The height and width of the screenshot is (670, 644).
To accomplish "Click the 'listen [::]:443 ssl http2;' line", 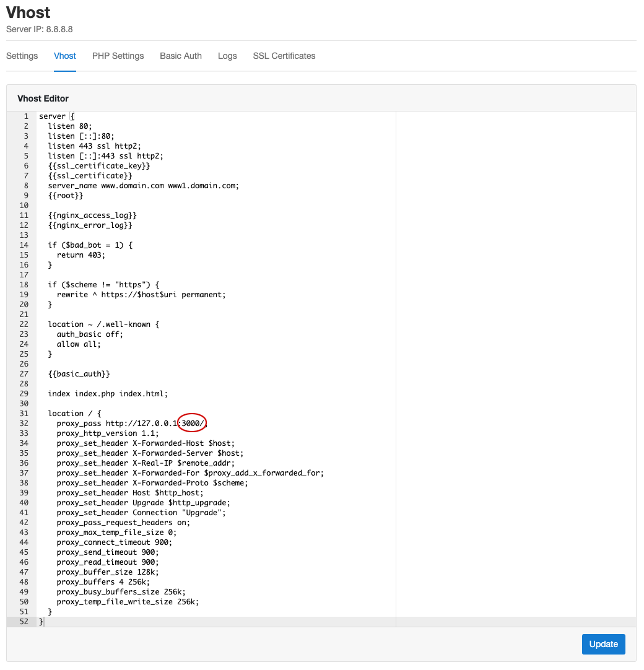I will click(x=105, y=156).
